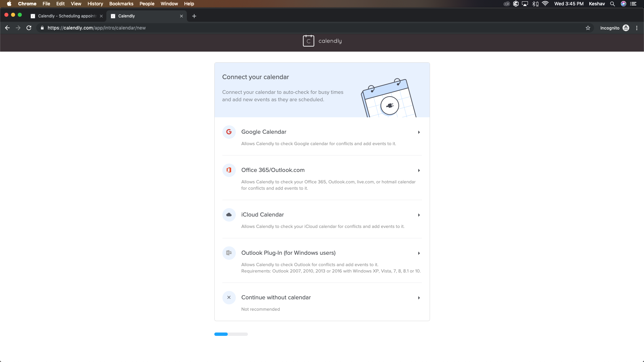This screenshot has height=362, width=644.
Task: Go back with the browser back arrow
Action: [7, 28]
